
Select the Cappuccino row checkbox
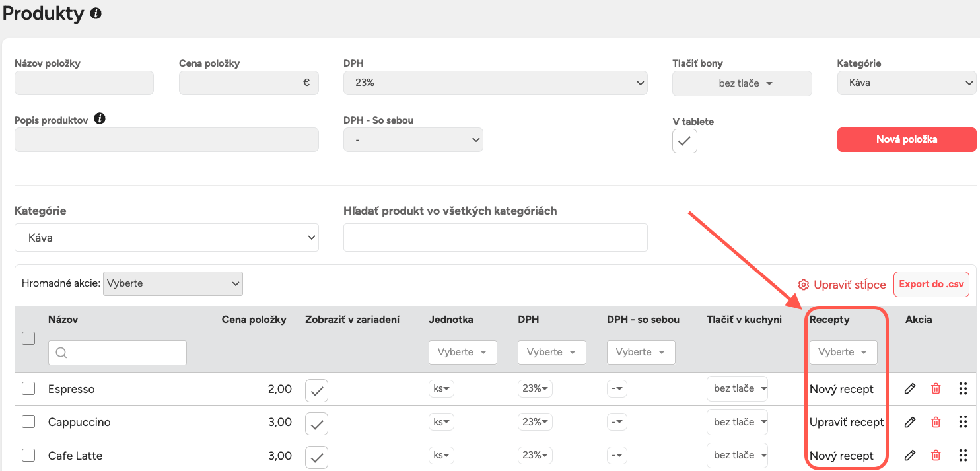pyautogui.click(x=28, y=421)
